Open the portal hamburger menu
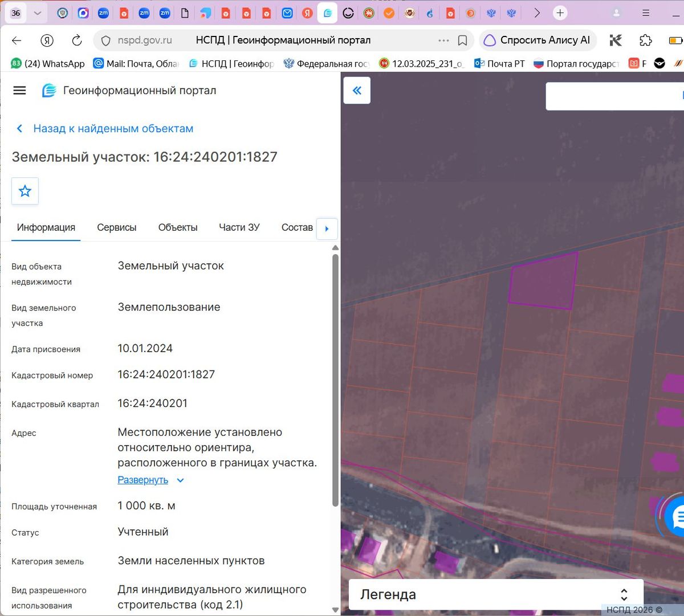684x616 pixels. coord(19,91)
